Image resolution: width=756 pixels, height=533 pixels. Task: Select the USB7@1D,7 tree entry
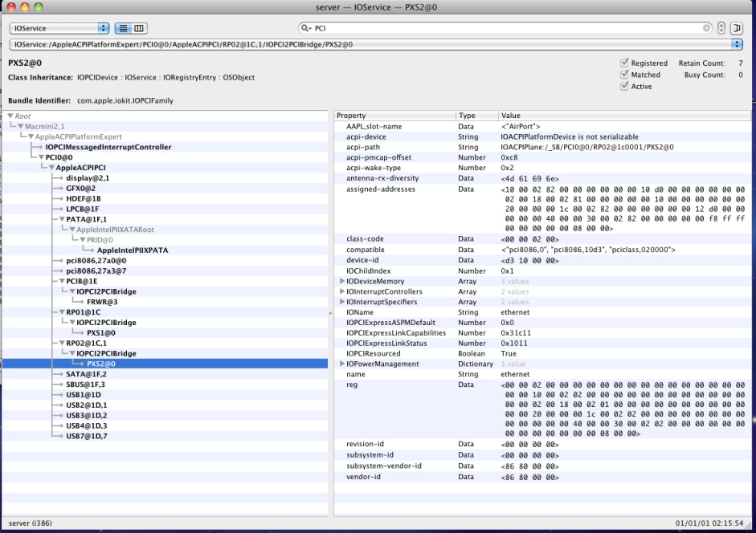pyautogui.click(x=87, y=436)
